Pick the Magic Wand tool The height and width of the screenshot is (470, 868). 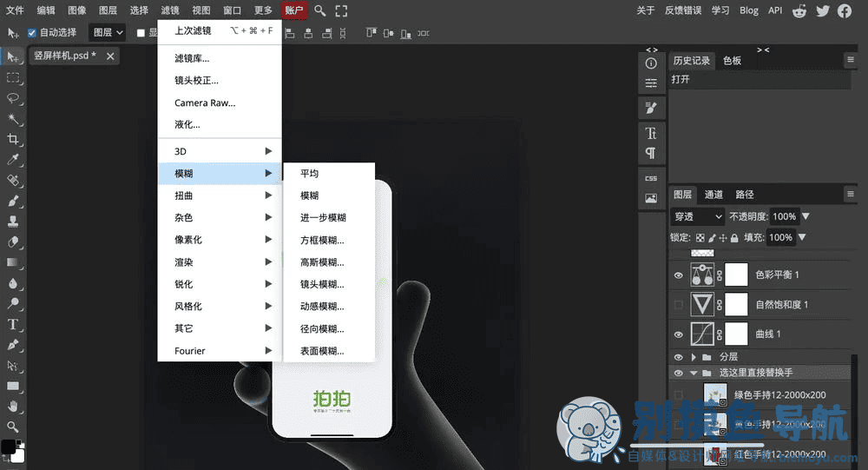13,119
